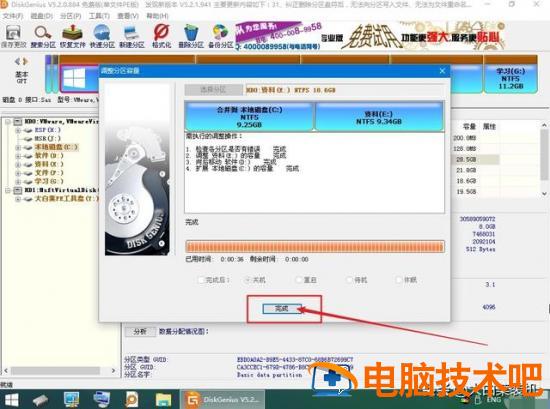Click the 合并到 本地磁盘(C:) partition block

(249, 116)
